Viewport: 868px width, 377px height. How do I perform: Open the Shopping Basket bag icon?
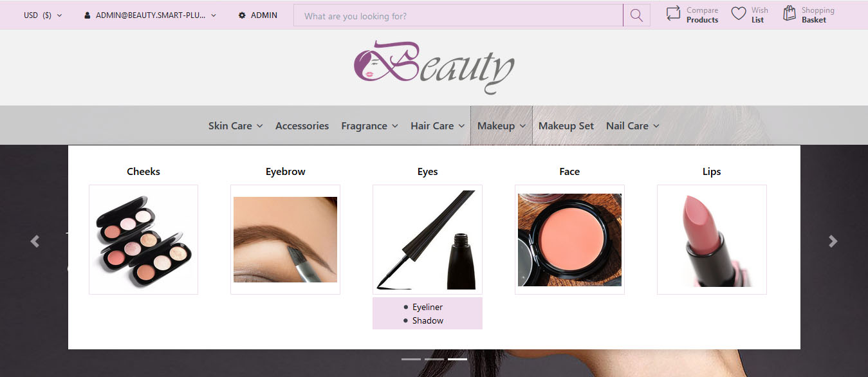click(790, 14)
